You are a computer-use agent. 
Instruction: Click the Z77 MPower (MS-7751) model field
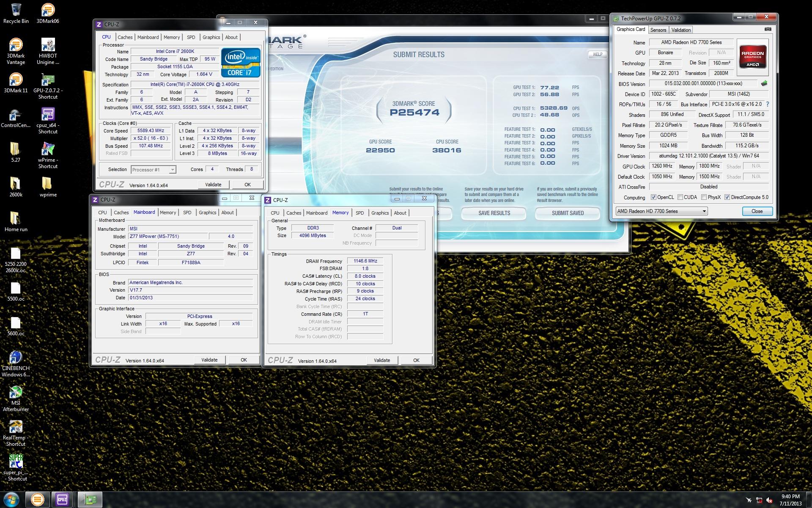click(x=167, y=237)
